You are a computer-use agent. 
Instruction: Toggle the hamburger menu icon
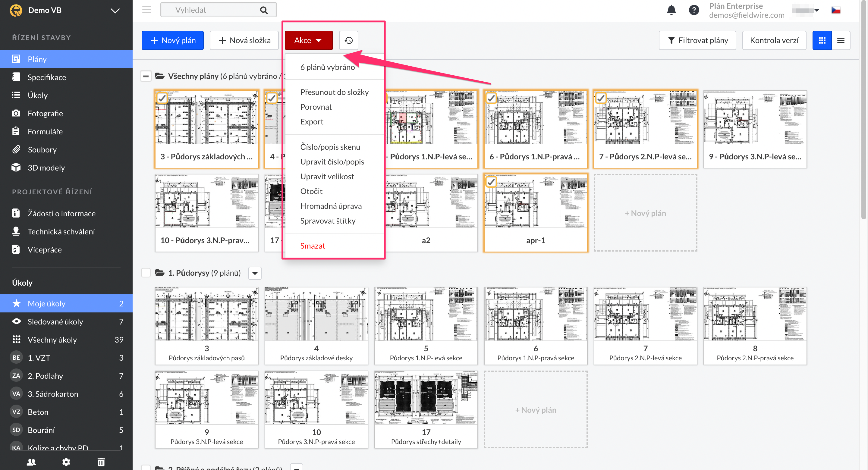pos(146,10)
